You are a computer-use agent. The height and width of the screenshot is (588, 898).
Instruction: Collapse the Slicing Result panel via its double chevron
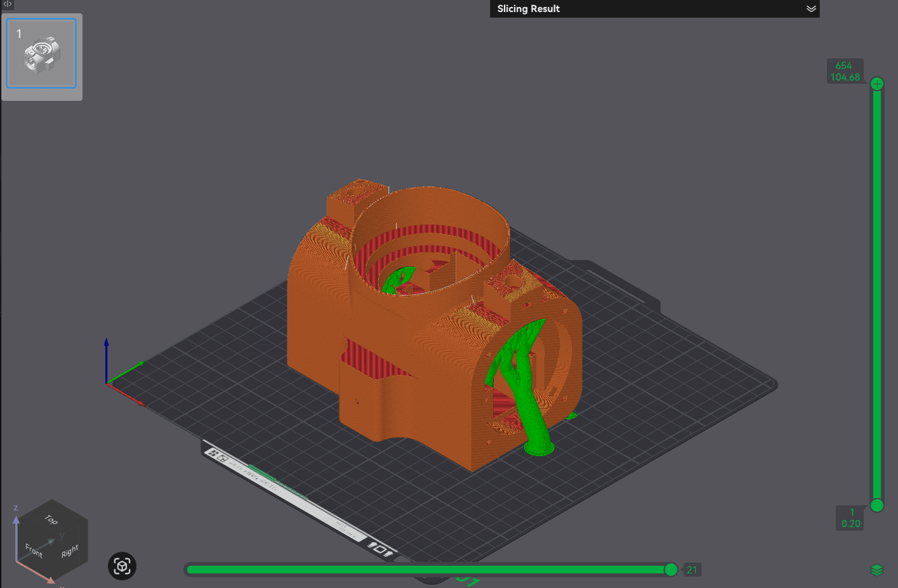click(810, 8)
